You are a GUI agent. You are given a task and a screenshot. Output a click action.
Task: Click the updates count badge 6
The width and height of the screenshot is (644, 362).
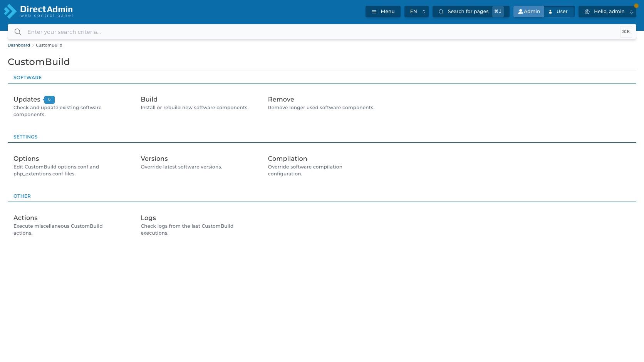point(49,100)
